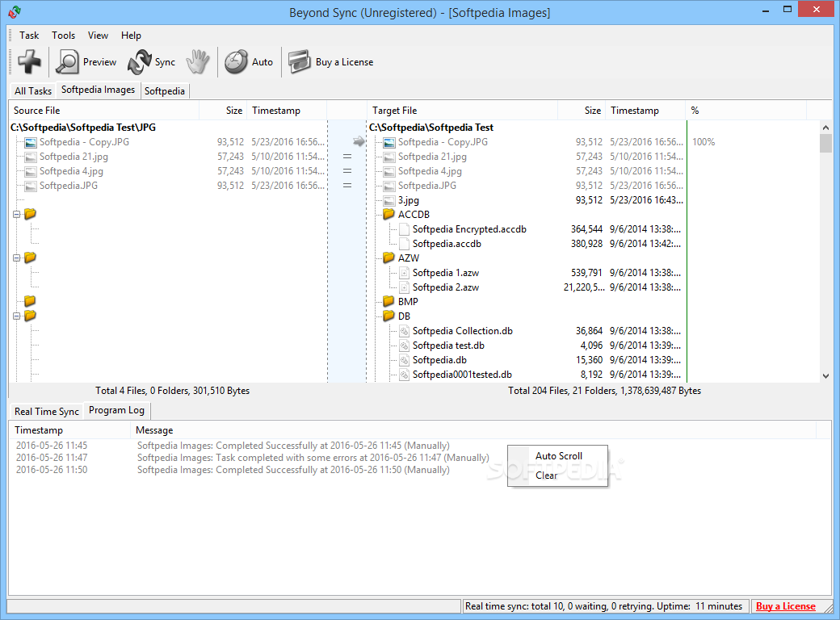Click the equal sign for Softpedia.JPG
Image resolution: width=840 pixels, height=620 pixels.
[x=347, y=185]
